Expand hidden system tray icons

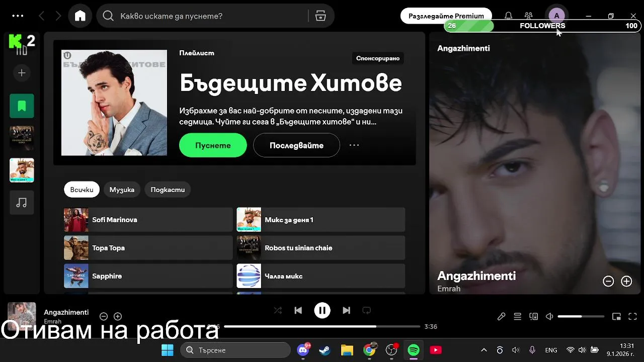[484, 350]
